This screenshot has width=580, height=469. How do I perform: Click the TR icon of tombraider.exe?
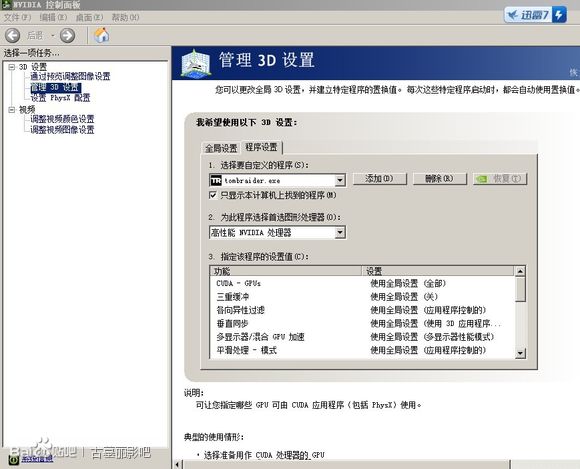216,180
